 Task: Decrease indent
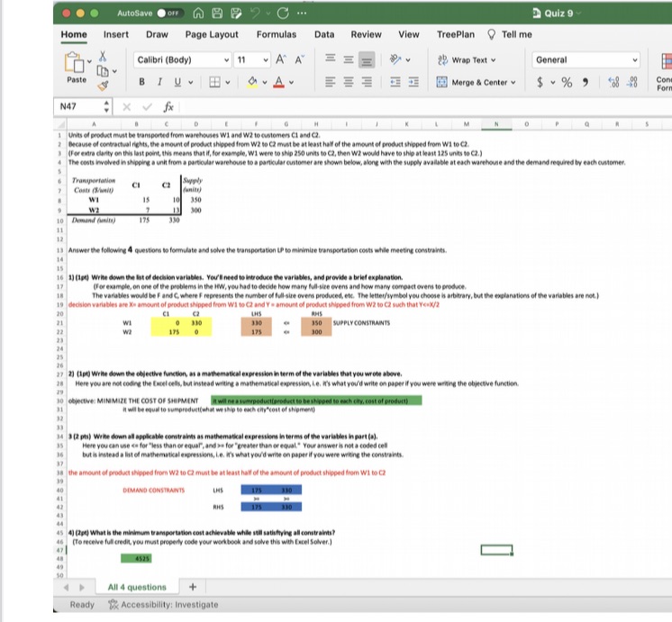tap(395, 82)
